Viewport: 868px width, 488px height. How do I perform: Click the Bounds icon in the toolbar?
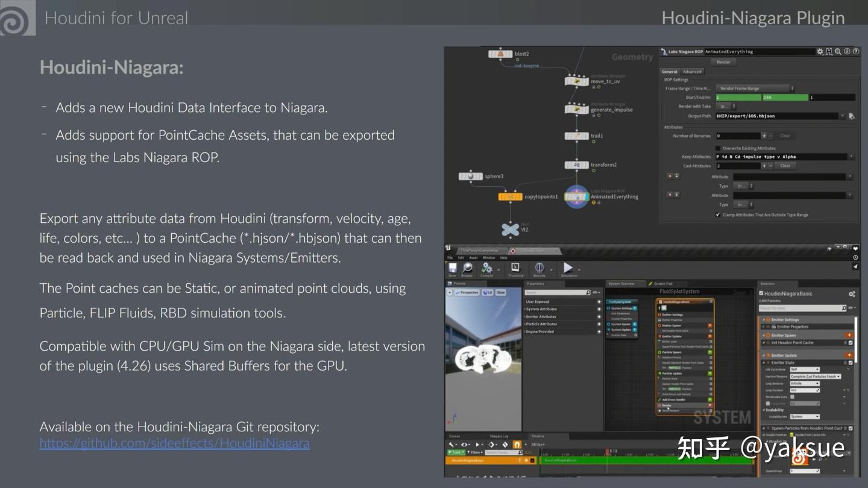tap(539, 267)
